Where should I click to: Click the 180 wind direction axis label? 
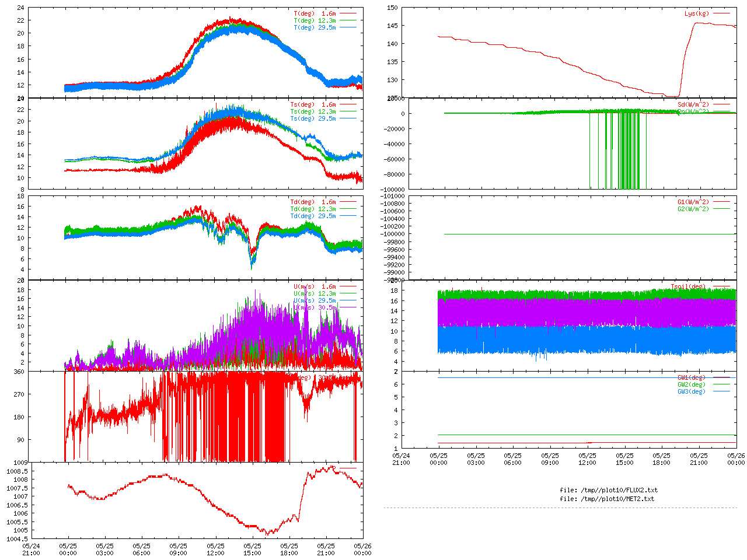(19, 417)
